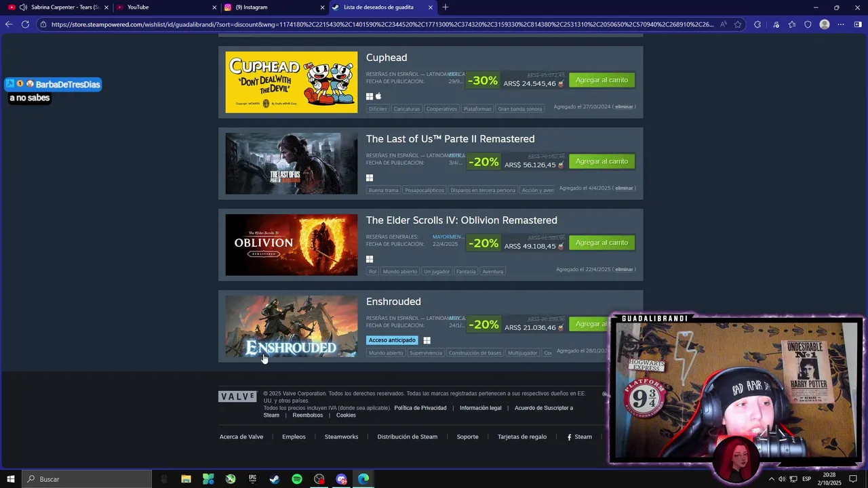
Task: Open The Last of Us Parte II Remastered title
Action: [450, 139]
